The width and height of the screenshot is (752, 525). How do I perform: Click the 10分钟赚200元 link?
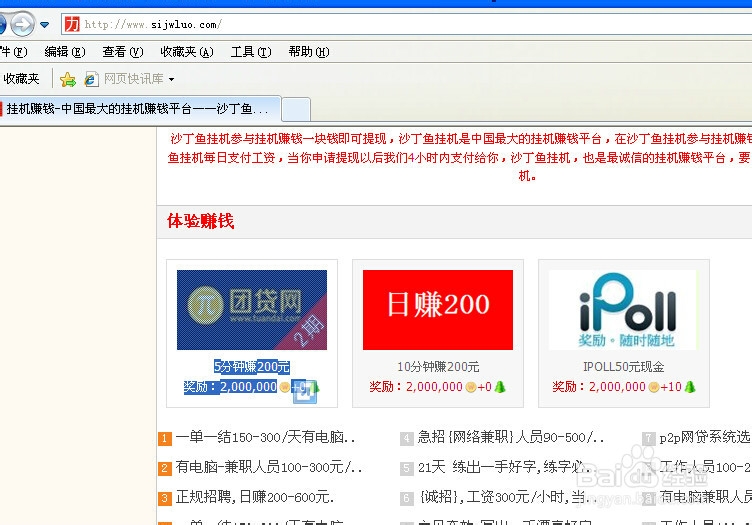[438, 367]
